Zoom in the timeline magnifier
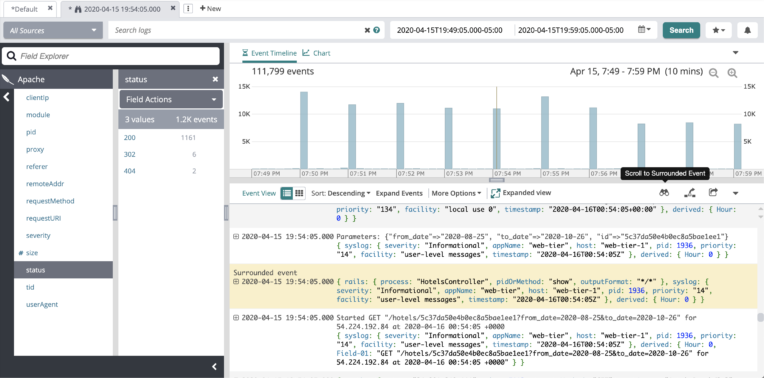Image resolution: width=764 pixels, height=378 pixels. [732, 73]
